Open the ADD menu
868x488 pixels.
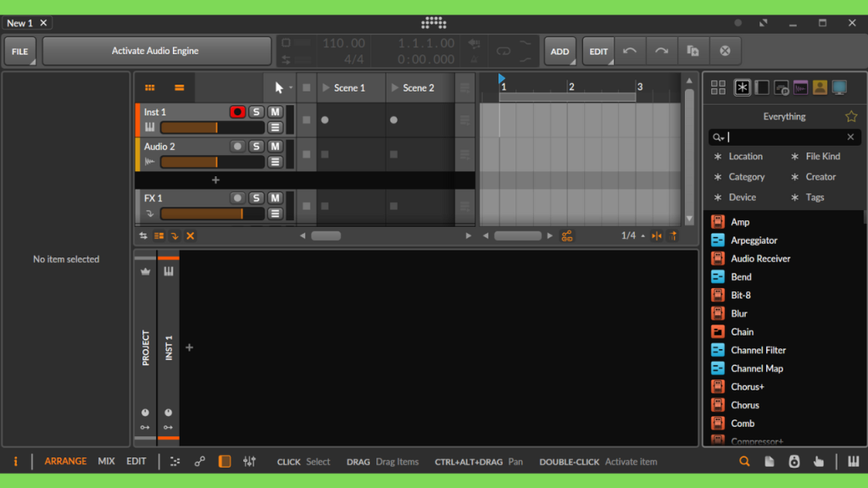[559, 51]
